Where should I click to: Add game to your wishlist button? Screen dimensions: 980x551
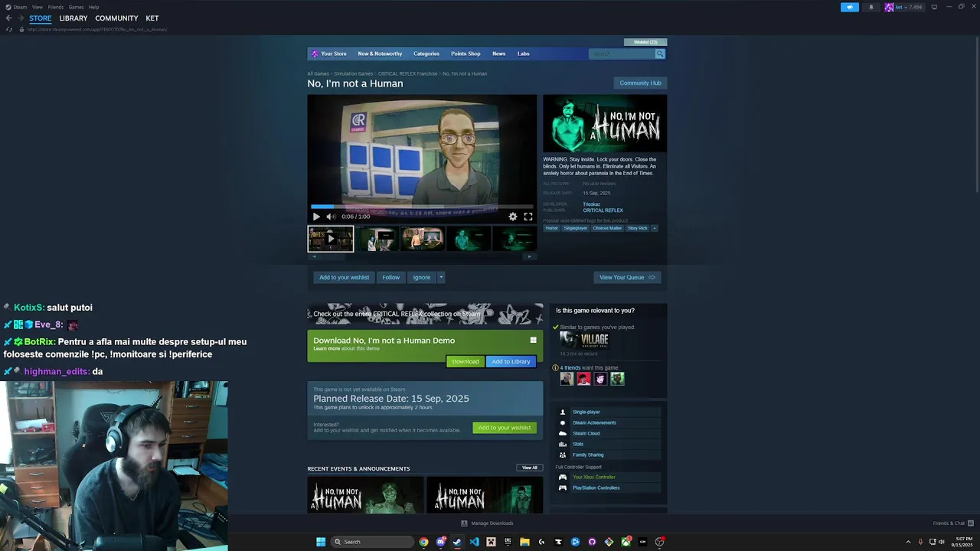point(344,277)
